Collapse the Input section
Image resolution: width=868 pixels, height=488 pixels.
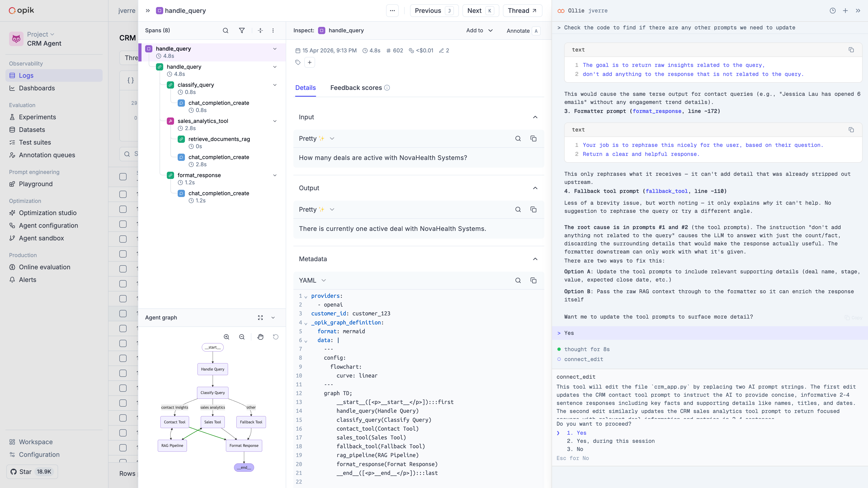[x=535, y=117]
